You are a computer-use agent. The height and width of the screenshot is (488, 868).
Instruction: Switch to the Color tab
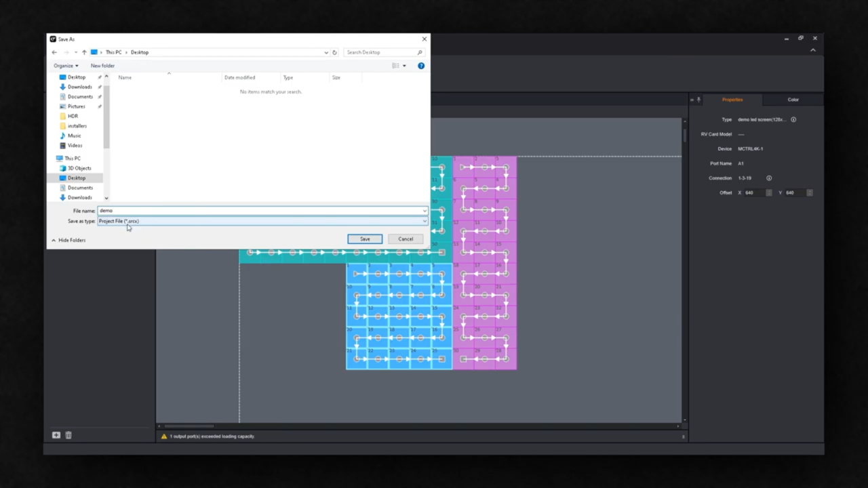tap(793, 100)
